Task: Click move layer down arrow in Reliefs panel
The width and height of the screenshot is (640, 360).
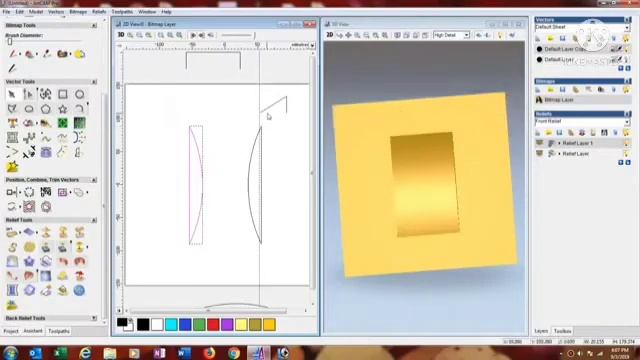Action: click(x=628, y=162)
